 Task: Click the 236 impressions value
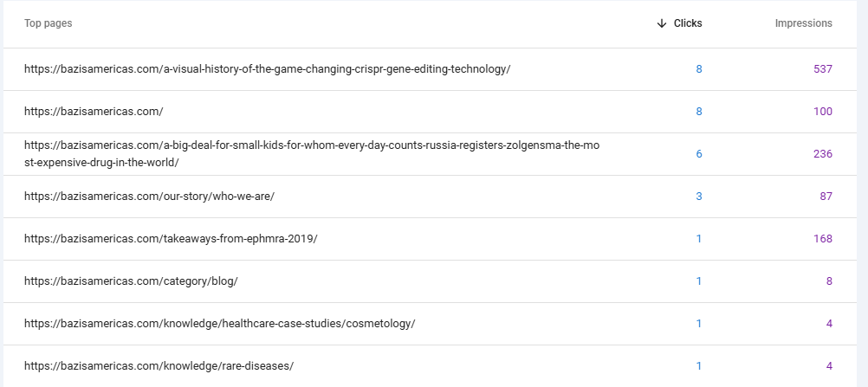click(x=822, y=153)
